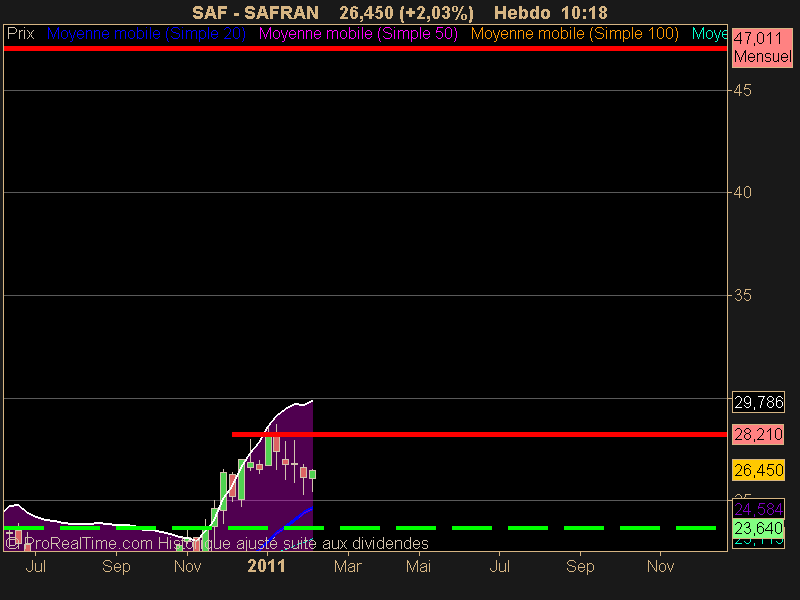This screenshot has height=600, width=800.
Task: Click the "26,450 (+2,03%)" quote in title
Action: [406, 13]
